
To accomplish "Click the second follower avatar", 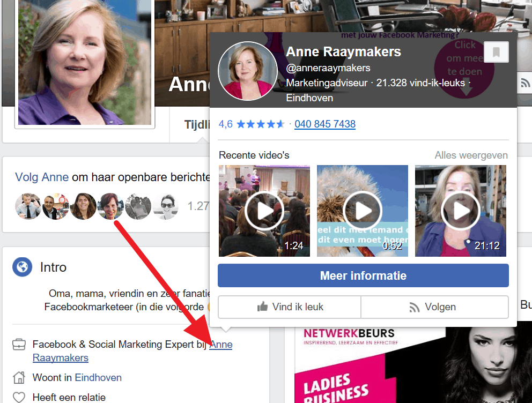I will tap(56, 206).
